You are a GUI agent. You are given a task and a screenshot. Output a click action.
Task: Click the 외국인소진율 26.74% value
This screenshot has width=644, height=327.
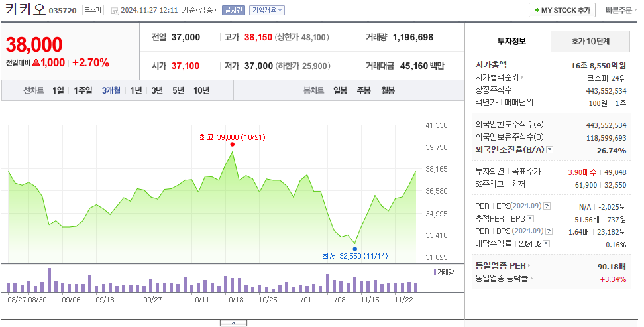612,151
